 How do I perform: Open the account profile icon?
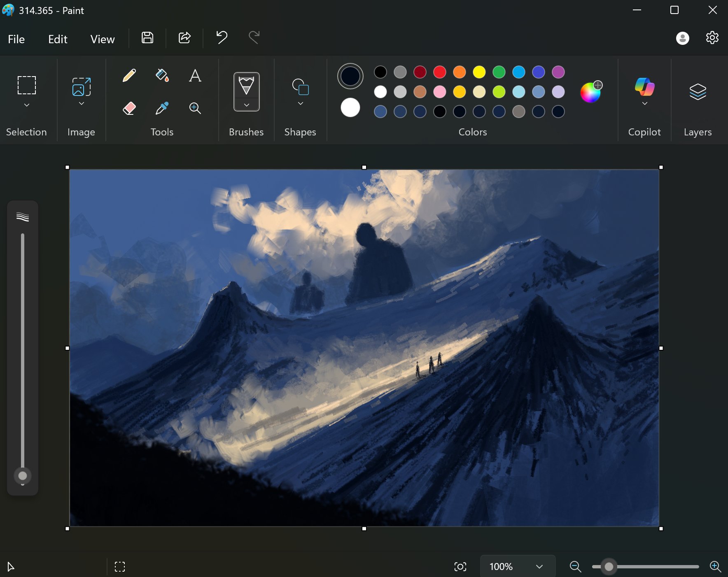coord(683,38)
